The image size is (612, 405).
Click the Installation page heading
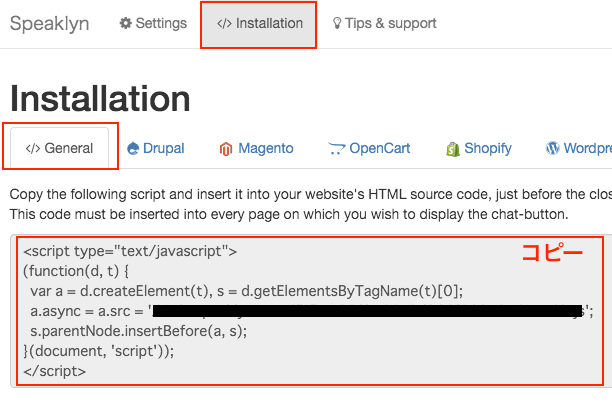coord(100,99)
